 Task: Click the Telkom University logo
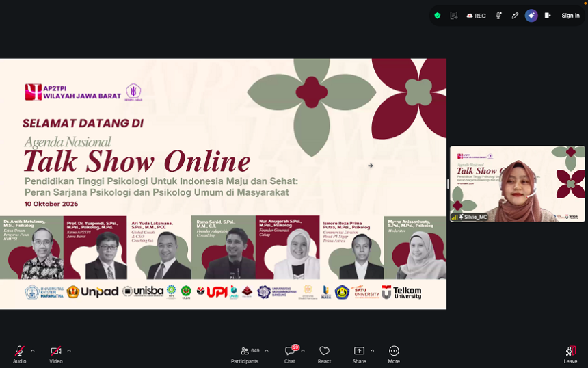[x=401, y=292]
